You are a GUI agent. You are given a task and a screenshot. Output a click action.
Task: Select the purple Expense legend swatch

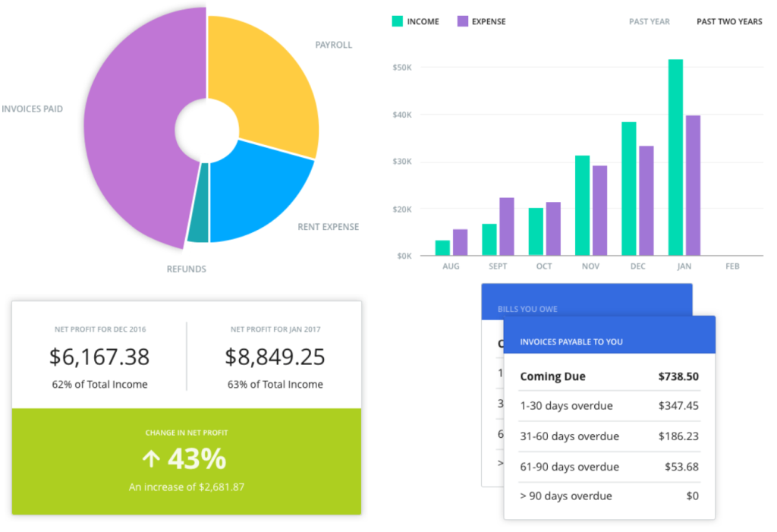(462, 21)
